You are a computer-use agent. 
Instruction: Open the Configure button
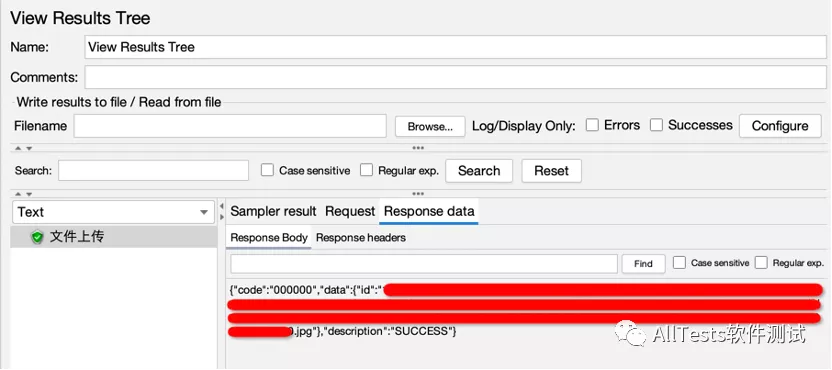tap(780, 126)
